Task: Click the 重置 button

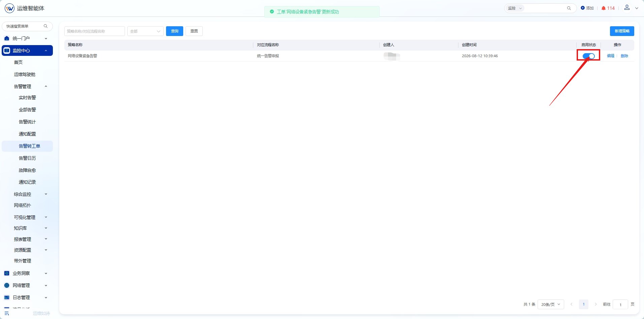Action: 194,31
